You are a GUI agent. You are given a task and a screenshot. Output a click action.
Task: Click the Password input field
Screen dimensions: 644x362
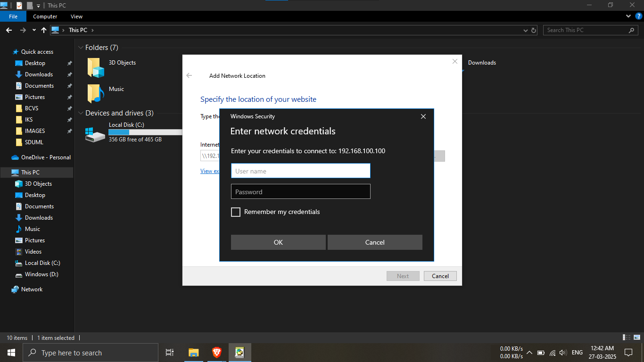(x=300, y=192)
